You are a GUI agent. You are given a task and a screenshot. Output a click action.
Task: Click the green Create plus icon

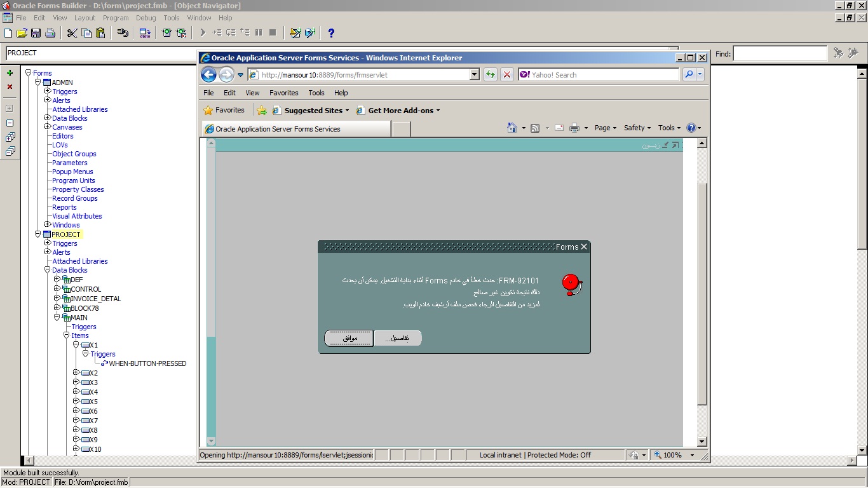click(x=10, y=73)
